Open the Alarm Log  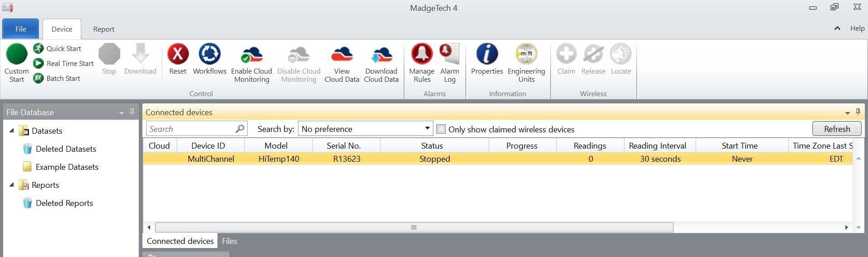[x=449, y=63]
